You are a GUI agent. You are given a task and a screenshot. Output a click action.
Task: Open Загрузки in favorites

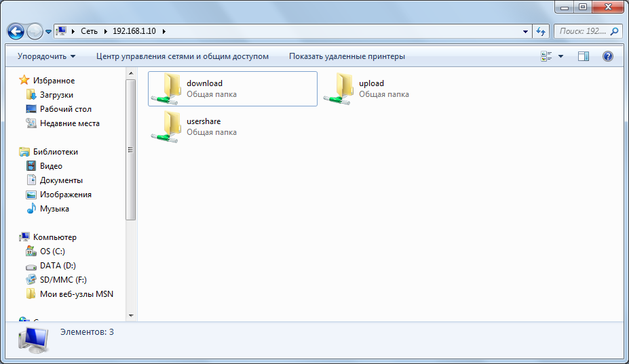pyautogui.click(x=56, y=95)
